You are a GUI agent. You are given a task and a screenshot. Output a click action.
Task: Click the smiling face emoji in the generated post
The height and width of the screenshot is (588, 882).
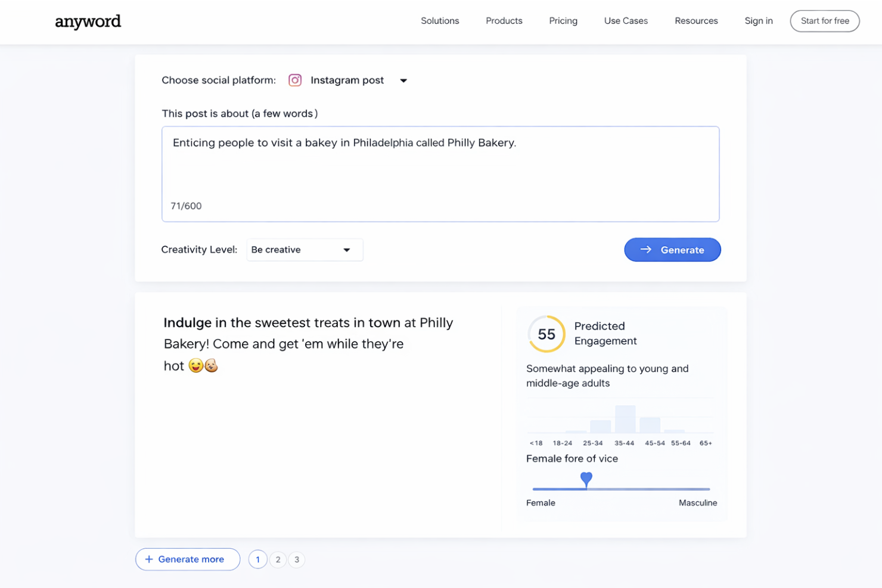pos(195,365)
